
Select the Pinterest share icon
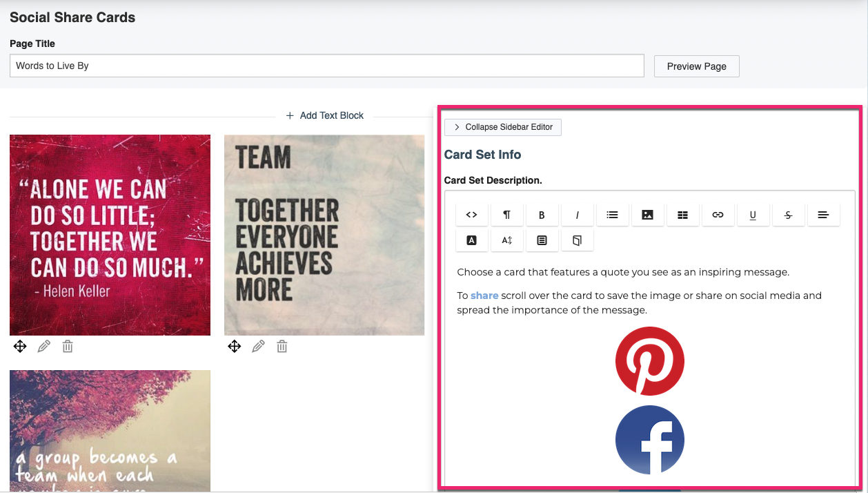tap(649, 360)
